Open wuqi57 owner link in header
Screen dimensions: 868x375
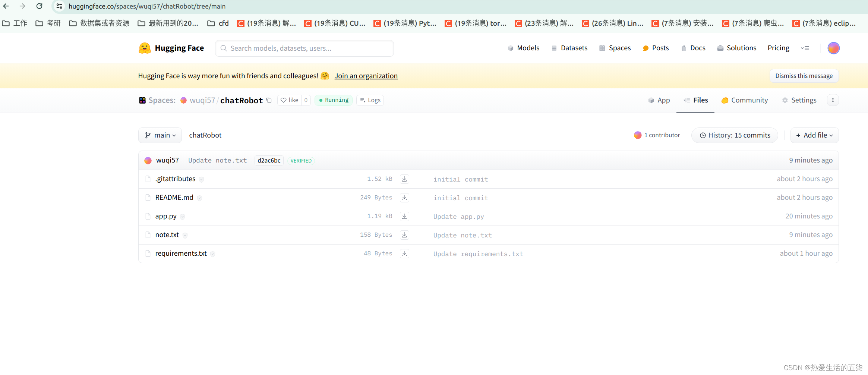(x=202, y=100)
